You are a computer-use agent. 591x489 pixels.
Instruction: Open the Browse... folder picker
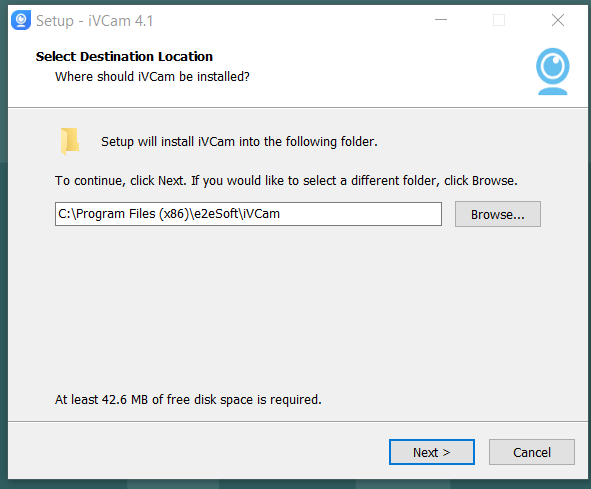click(x=498, y=214)
